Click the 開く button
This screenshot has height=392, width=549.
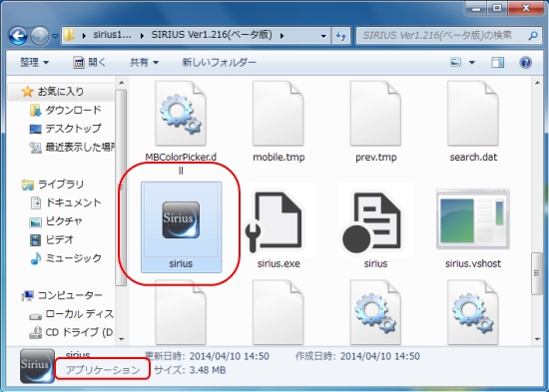(x=90, y=62)
